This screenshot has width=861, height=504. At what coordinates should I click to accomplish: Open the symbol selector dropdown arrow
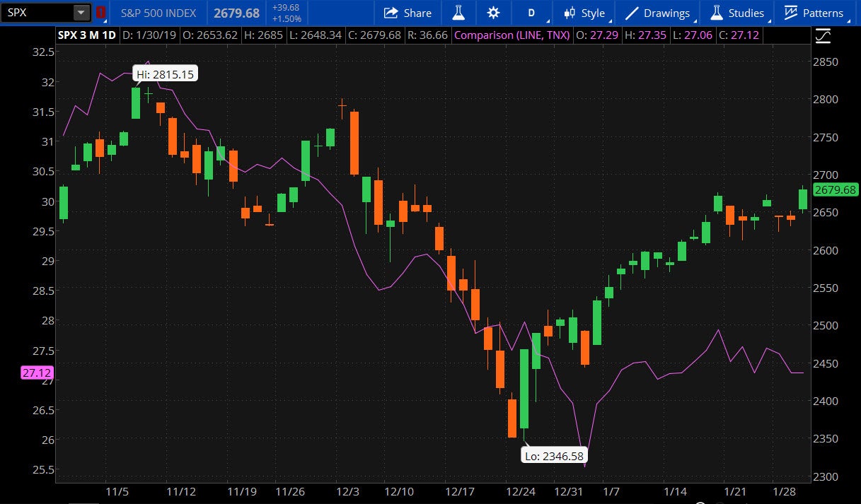(x=82, y=13)
